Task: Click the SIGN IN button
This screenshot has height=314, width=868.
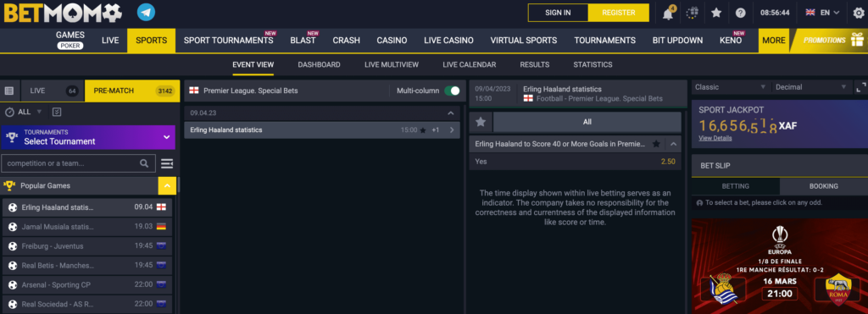Action: [x=558, y=12]
